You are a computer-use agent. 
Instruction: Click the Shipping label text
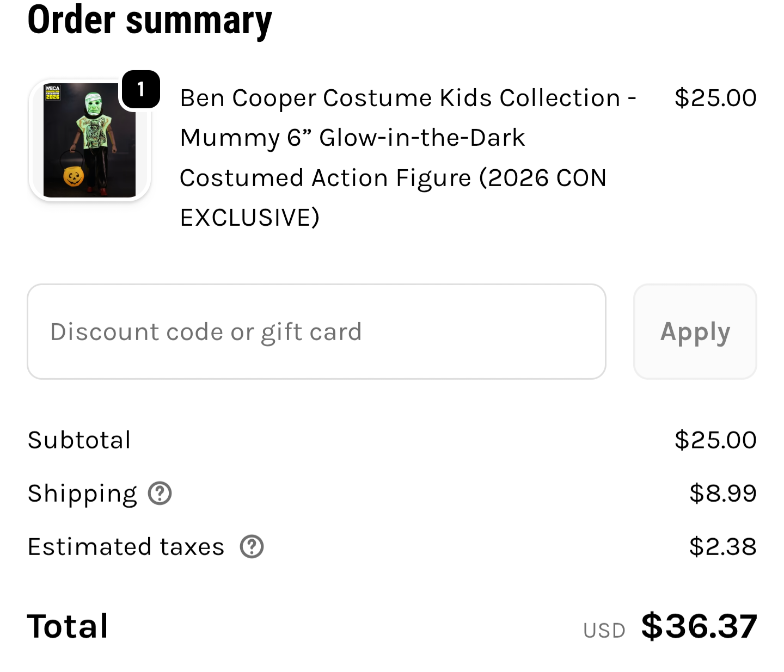tap(82, 494)
